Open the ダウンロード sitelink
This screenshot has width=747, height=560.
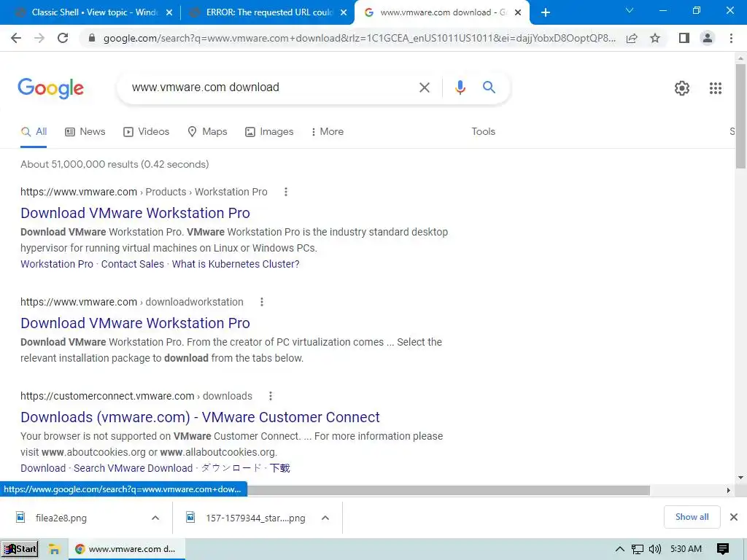pyautogui.click(x=231, y=469)
